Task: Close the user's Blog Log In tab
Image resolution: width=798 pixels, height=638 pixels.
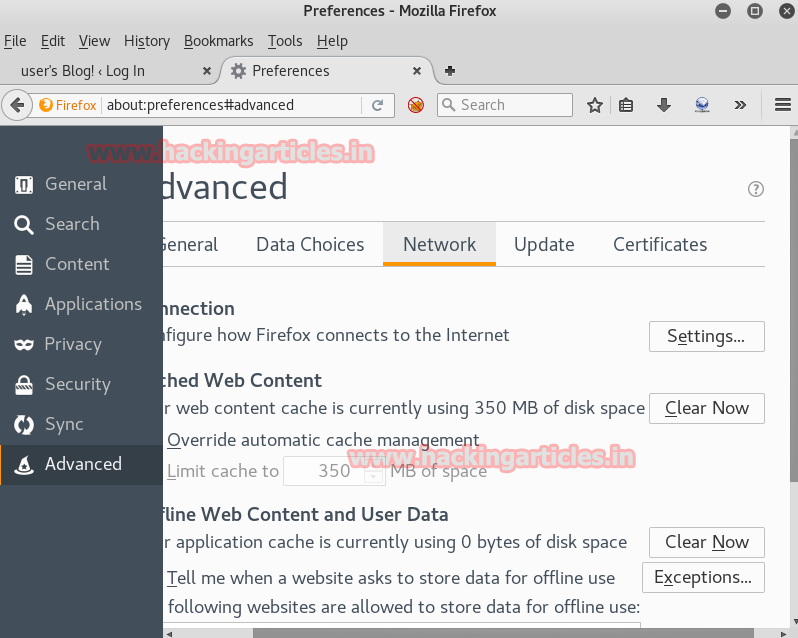Action: 207,71
